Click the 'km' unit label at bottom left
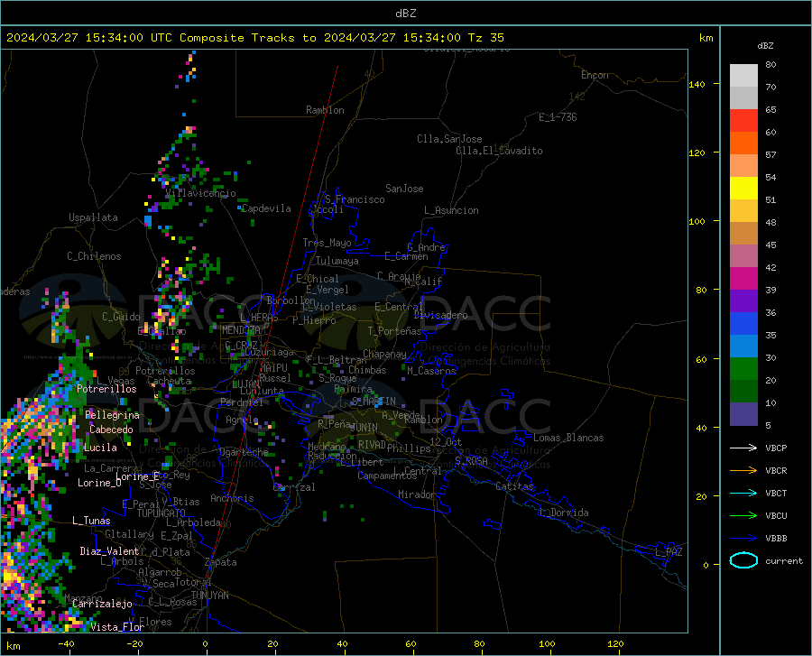This screenshot has width=812, height=656. click(13, 646)
